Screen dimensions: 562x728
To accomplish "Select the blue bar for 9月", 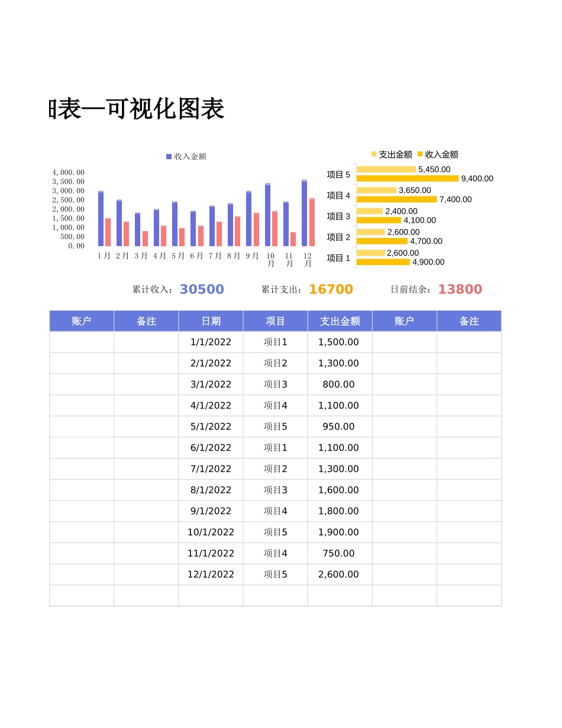I will pyautogui.click(x=248, y=217).
